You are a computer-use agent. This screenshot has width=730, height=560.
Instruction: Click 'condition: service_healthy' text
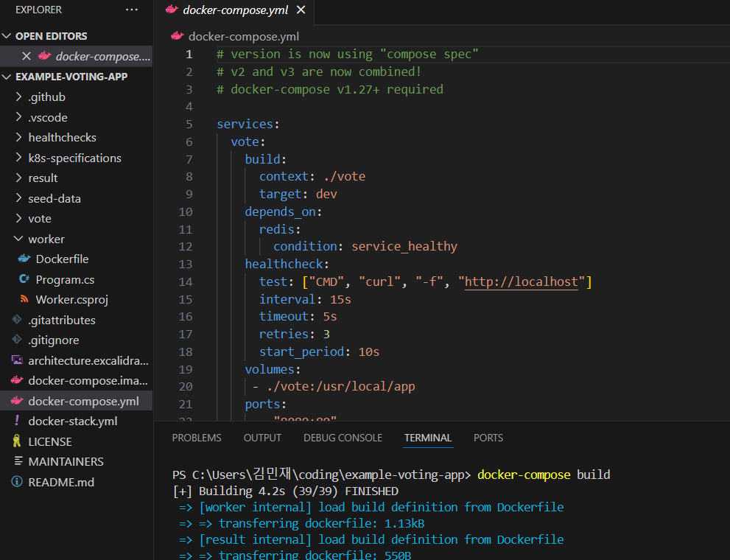pyautogui.click(x=365, y=247)
